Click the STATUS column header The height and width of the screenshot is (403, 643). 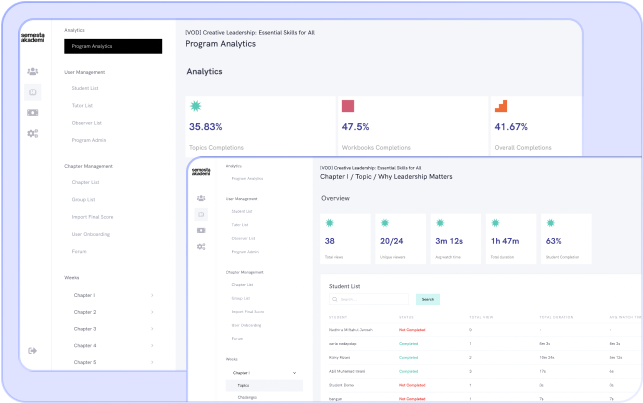406,317
